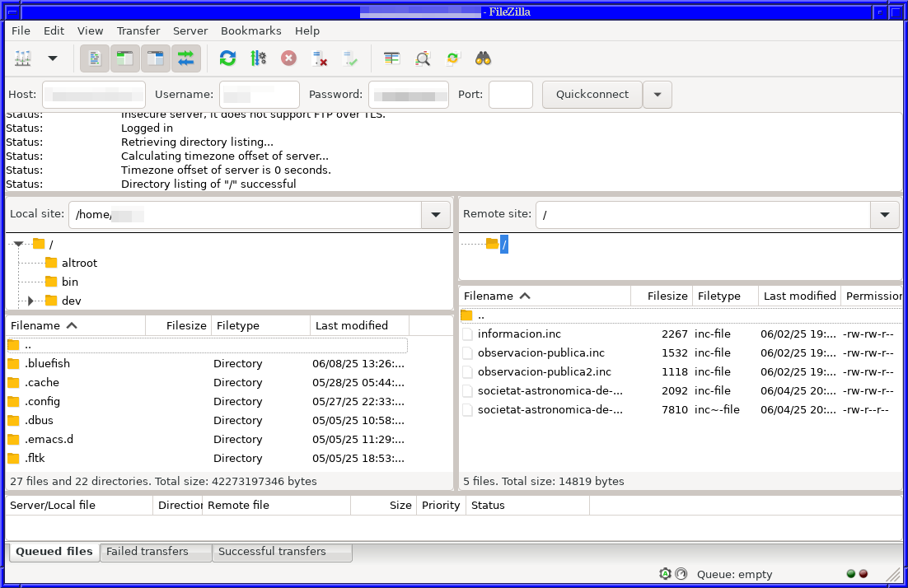The image size is (908, 588).
Task: Open Remote site path dropdown
Action: click(x=885, y=215)
